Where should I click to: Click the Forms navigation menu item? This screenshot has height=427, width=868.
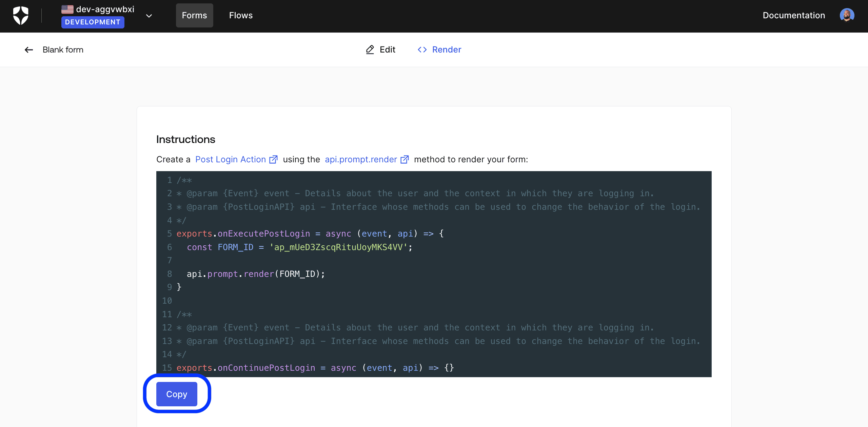pos(195,16)
